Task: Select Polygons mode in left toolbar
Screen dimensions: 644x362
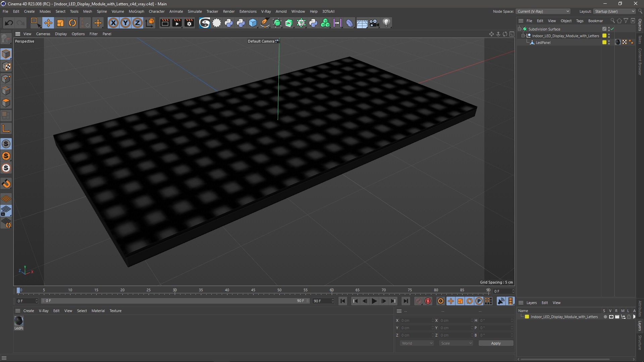Action: coord(6,103)
